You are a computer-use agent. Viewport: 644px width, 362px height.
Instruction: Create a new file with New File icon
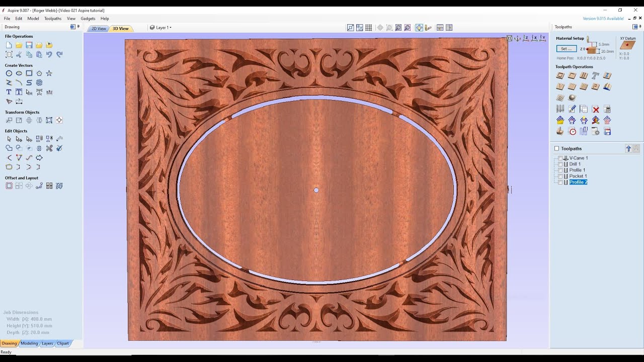9,45
